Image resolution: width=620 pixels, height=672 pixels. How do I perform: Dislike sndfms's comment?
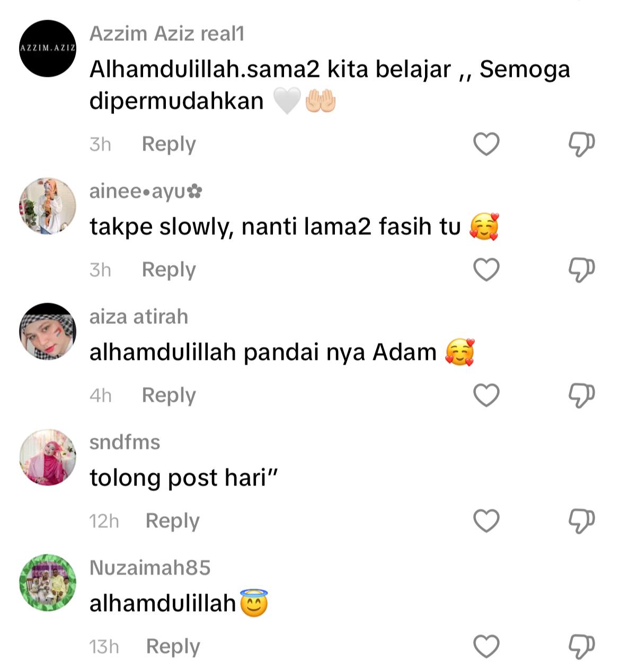581,521
